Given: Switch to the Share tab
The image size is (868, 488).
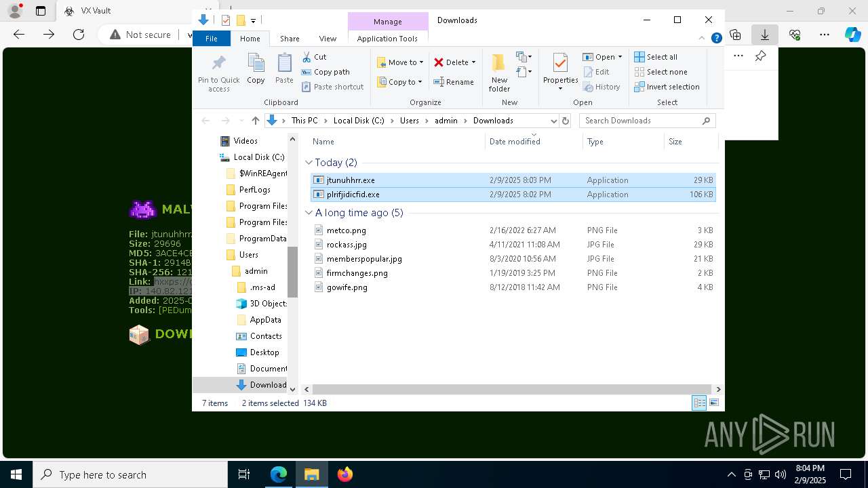Looking at the screenshot, I should [290, 39].
